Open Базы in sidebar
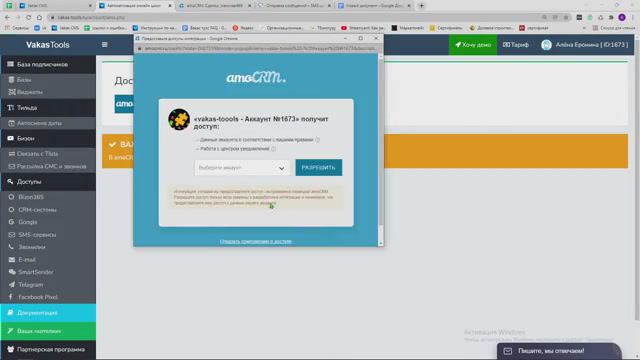 pyautogui.click(x=48, y=80)
